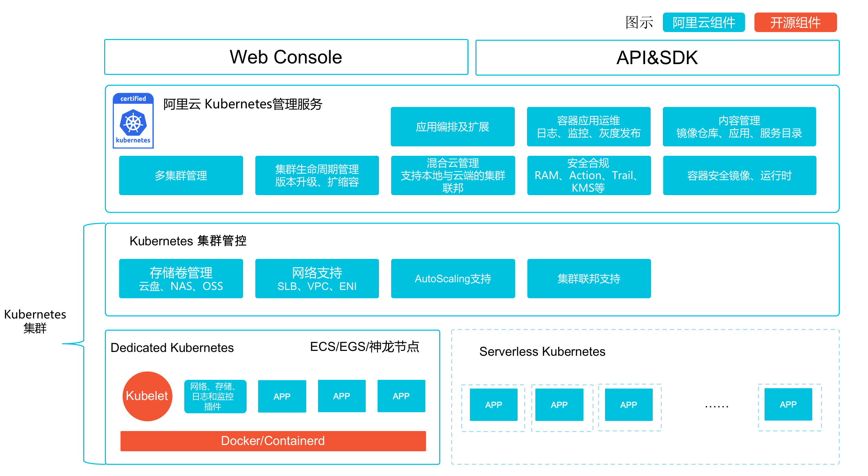
Task: Click the Docker/Containerd orange bar
Action: tap(273, 441)
